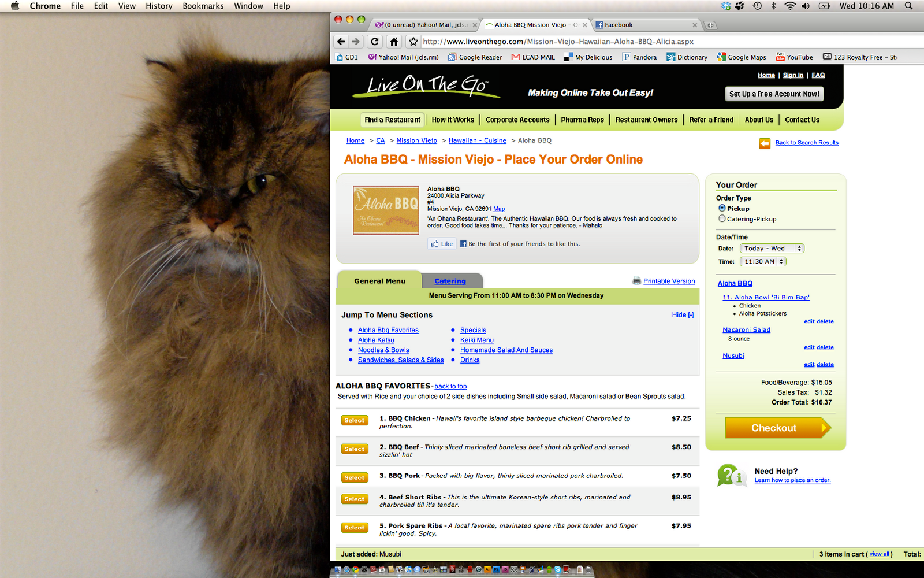The width and height of the screenshot is (924, 578).
Task: Delete Macaroni Salad from the order
Action: click(825, 347)
